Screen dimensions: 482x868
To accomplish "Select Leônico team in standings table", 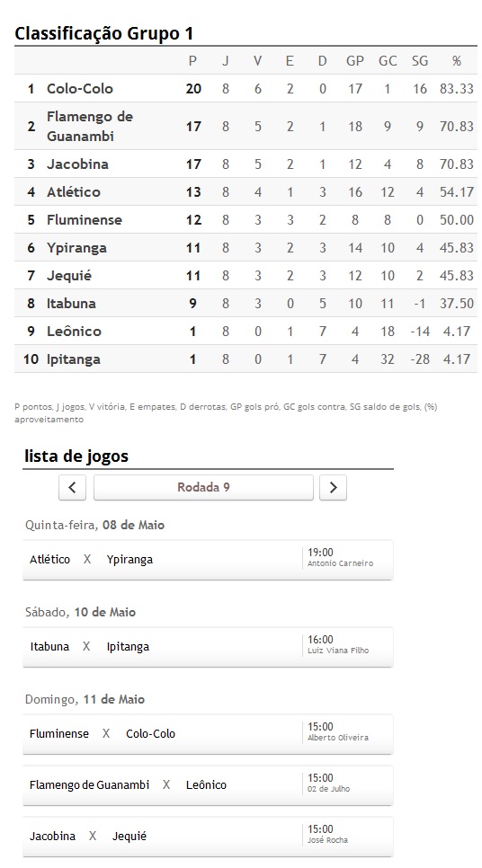I will click(74, 331).
